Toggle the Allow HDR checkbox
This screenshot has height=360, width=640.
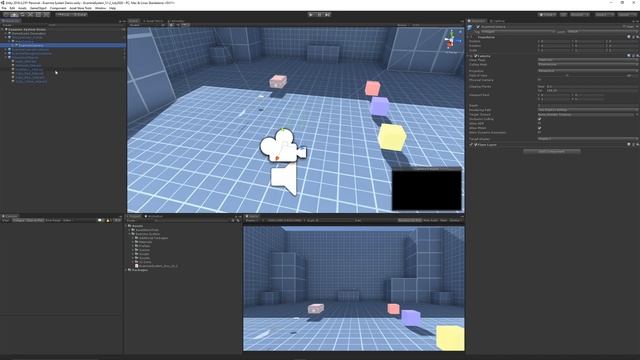pyautogui.click(x=540, y=124)
